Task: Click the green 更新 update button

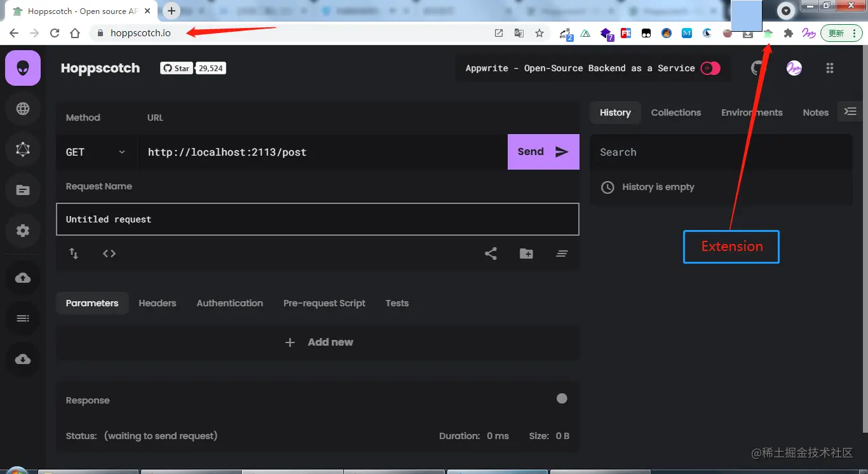Action: pyautogui.click(x=841, y=33)
